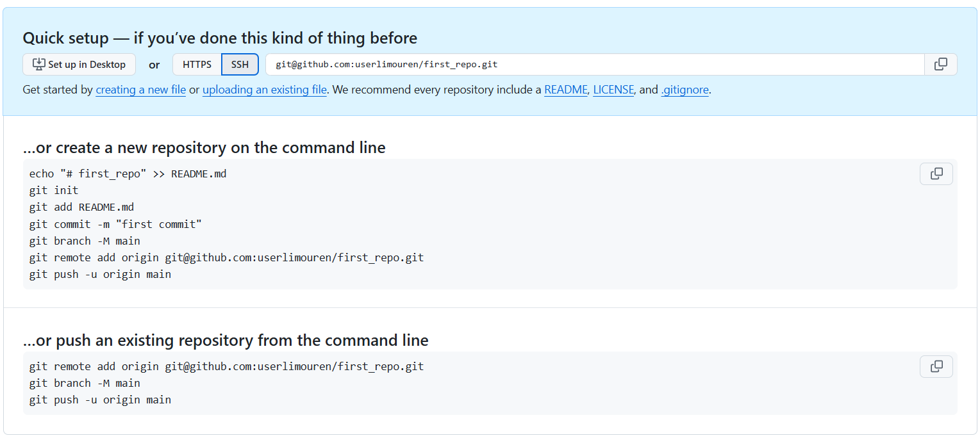This screenshot has height=438, width=980.
Task: Copy the push existing repository commands
Action: [936, 367]
